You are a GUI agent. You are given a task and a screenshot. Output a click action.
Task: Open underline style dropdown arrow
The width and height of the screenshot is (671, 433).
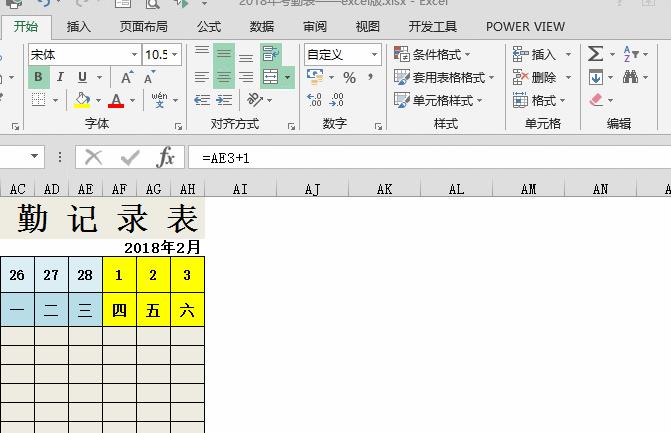click(x=99, y=77)
